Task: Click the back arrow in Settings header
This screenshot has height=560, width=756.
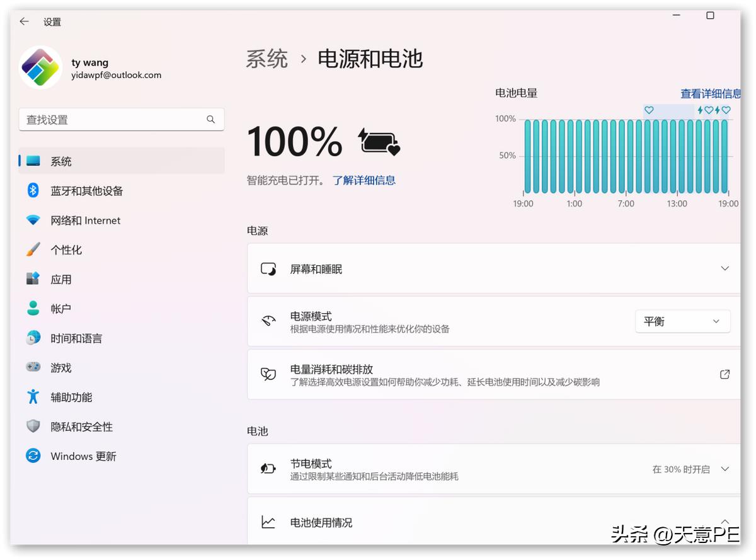Action: coord(24,21)
